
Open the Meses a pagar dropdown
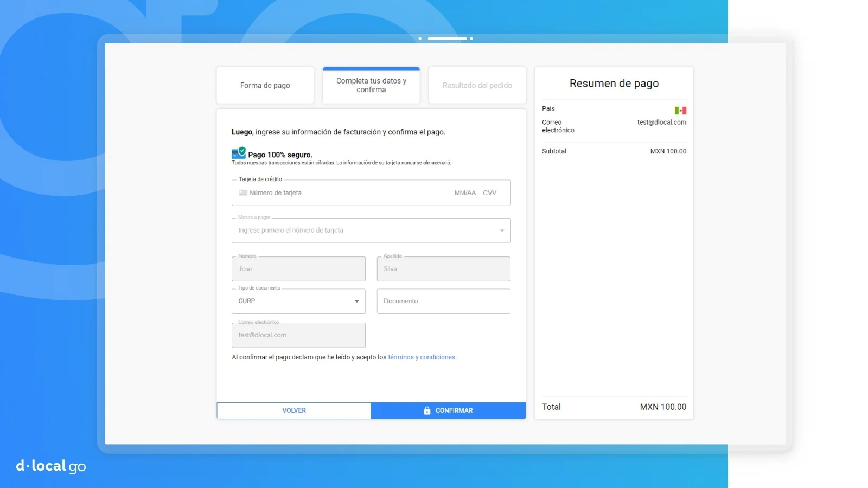tap(371, 230)
